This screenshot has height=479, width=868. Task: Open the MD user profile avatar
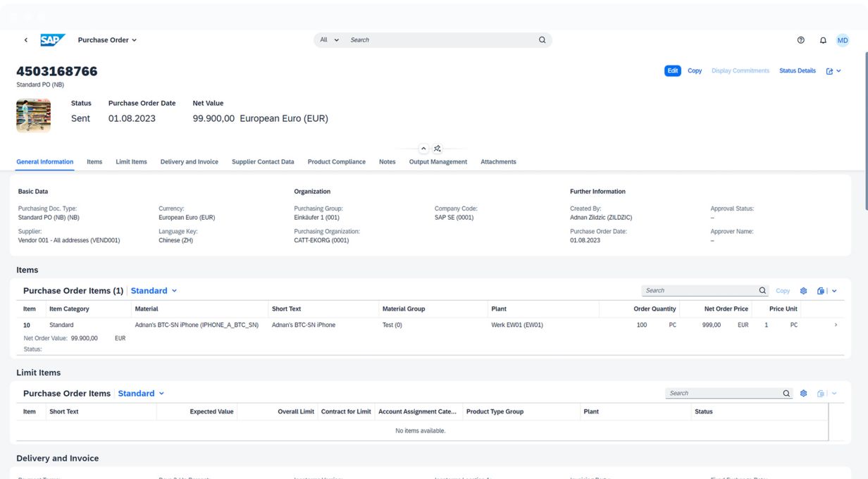pos(843,40)
